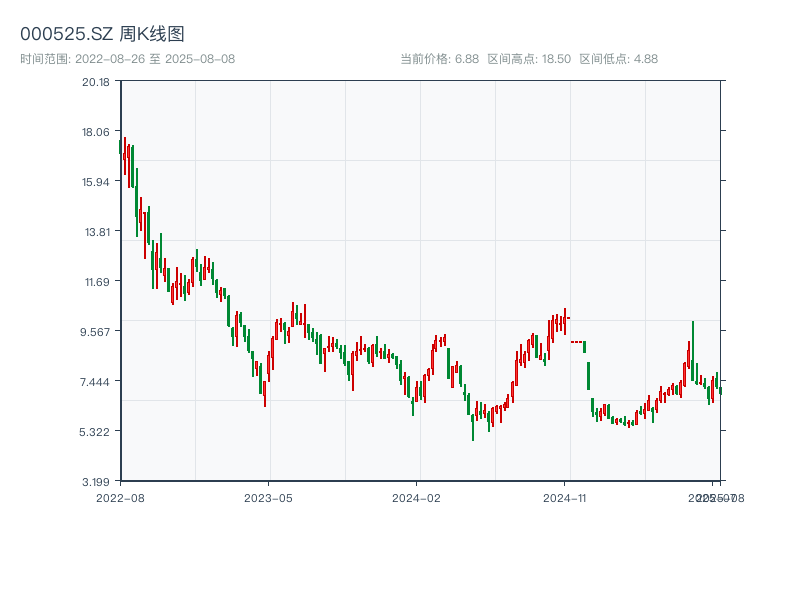Click the 时间范围 date range text
The image size is (800, 600).
(127, 59)
